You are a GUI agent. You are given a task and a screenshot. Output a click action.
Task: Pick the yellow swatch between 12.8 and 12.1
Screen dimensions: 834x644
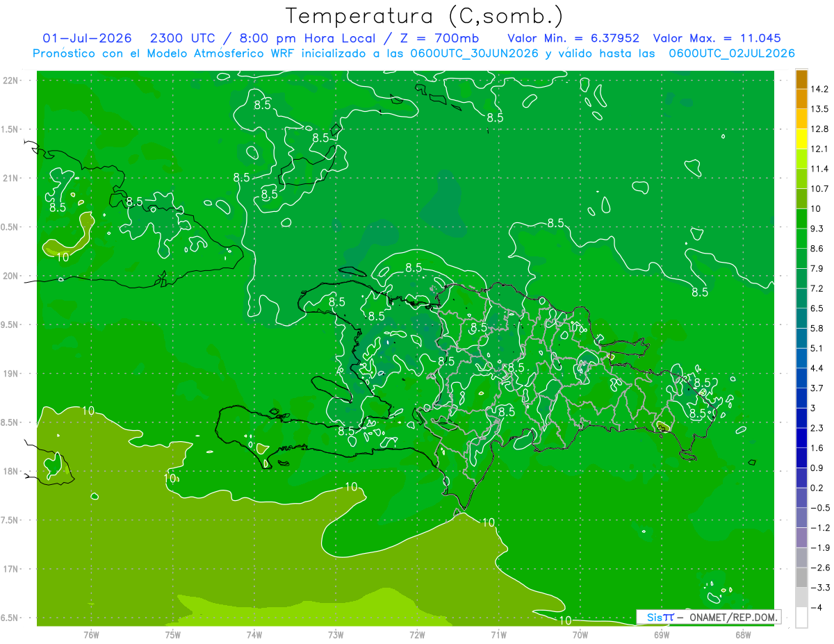pos(801,139)
